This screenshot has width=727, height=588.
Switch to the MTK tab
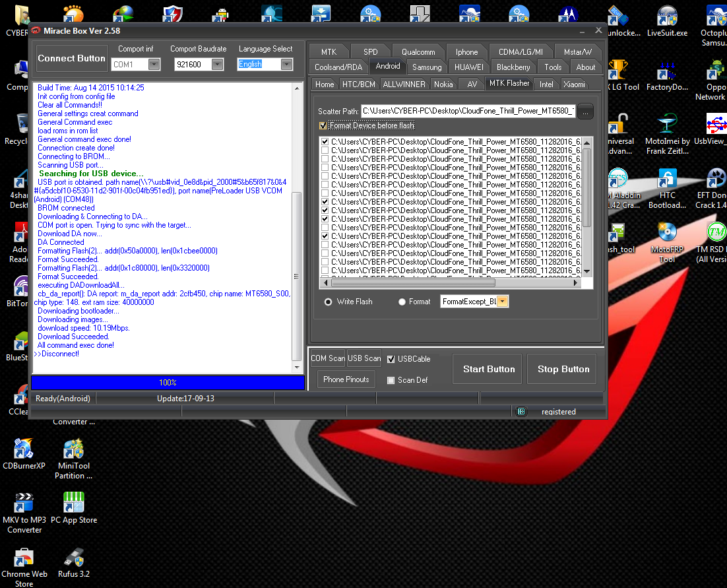tap(329, 52)
